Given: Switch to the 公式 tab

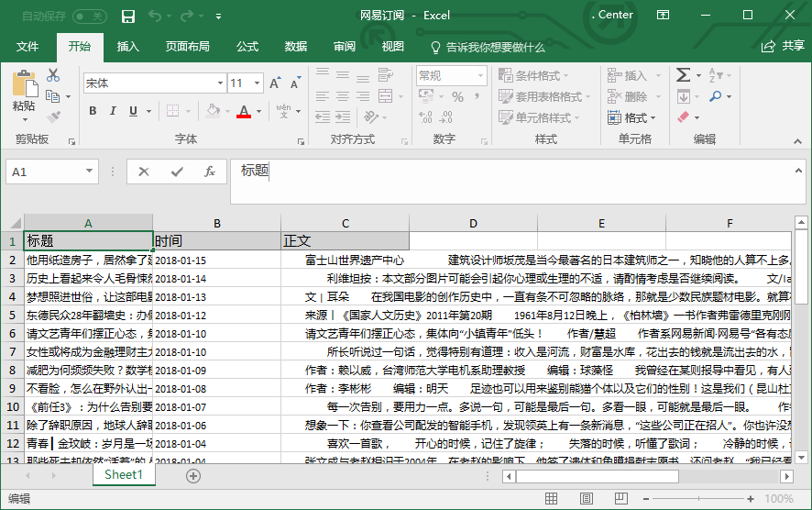Looking at the screenshot, I should pos(247,47).
